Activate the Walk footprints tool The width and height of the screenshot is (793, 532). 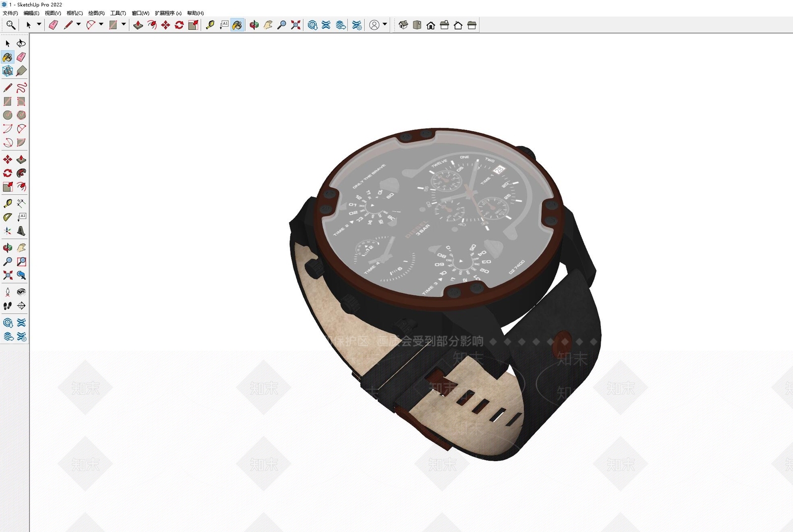coord(8,306)
